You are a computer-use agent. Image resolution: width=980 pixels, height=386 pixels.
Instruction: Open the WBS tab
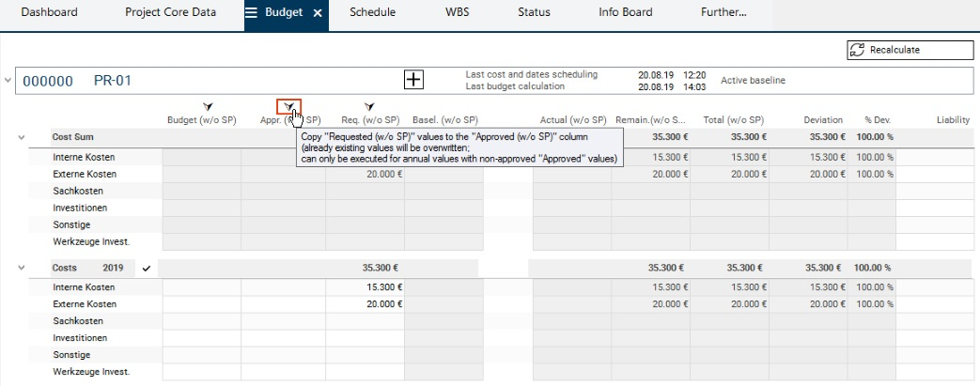click(459, 13)
